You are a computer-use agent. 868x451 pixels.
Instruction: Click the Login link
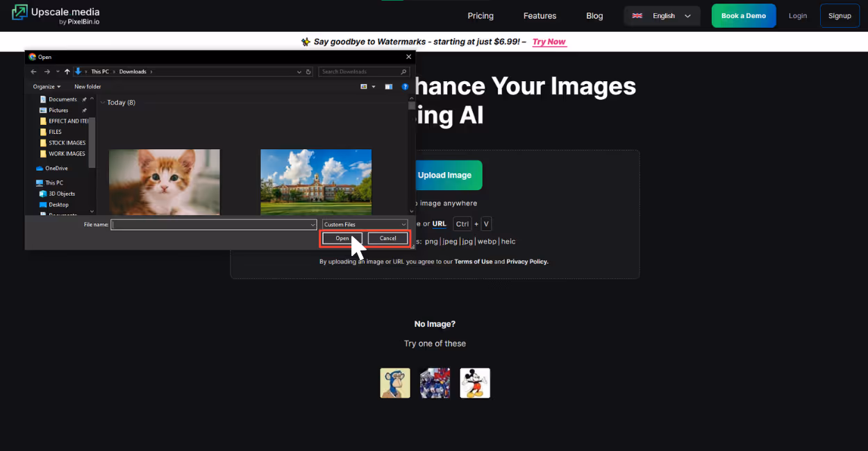pyautogui.click(x=798, y=15)
